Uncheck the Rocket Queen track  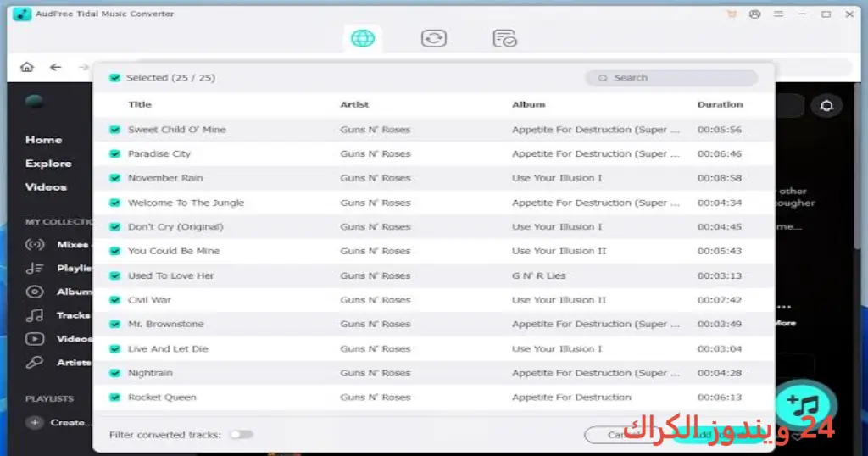click(x=114, y=398)
